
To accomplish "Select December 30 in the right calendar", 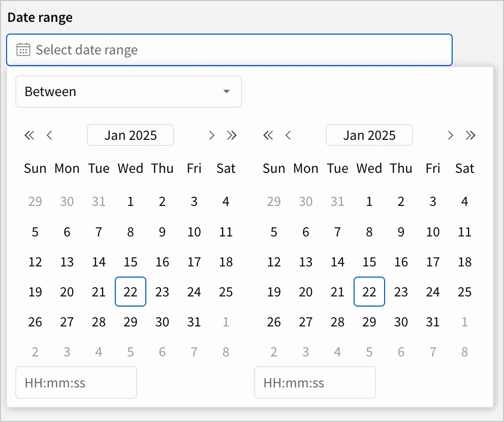I will [306, 201].
